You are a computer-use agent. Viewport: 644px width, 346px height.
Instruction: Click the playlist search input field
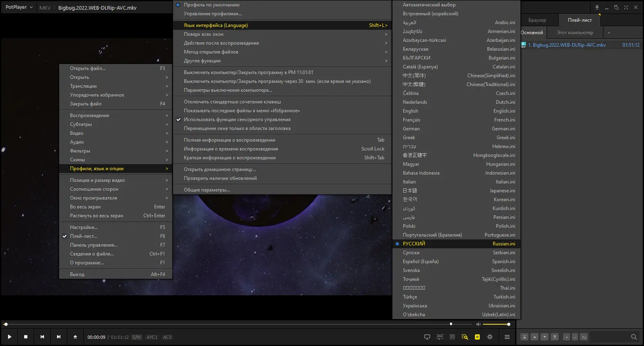[610, 337]
